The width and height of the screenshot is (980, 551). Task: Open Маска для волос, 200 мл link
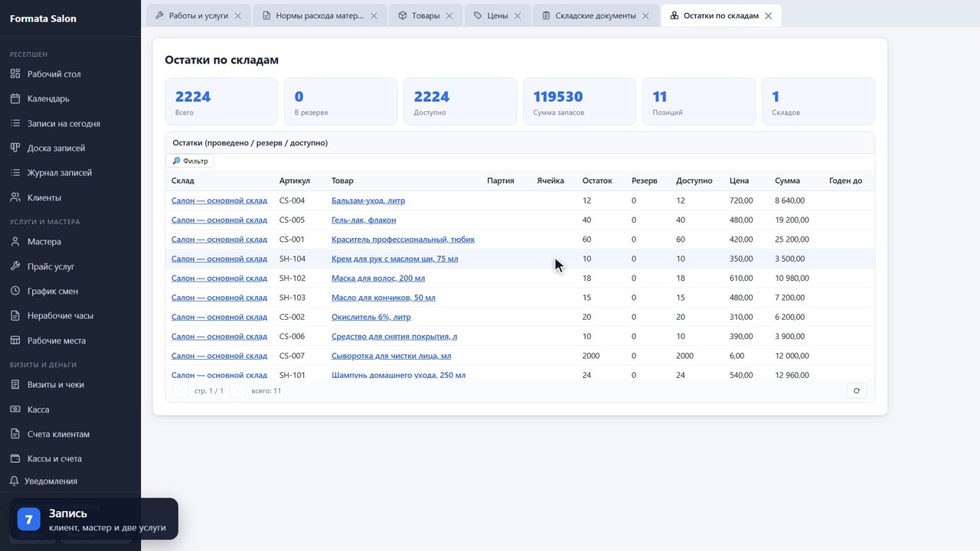[x=378, y=279]
